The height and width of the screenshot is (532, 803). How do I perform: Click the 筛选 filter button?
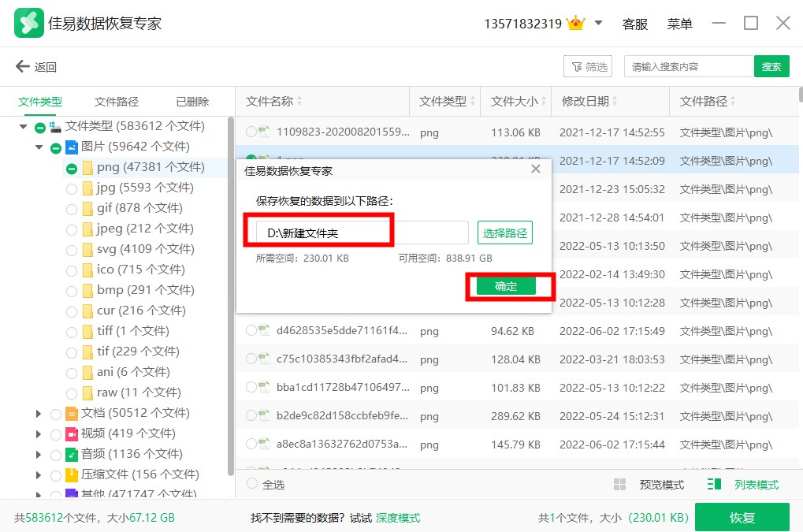point(588,66)
